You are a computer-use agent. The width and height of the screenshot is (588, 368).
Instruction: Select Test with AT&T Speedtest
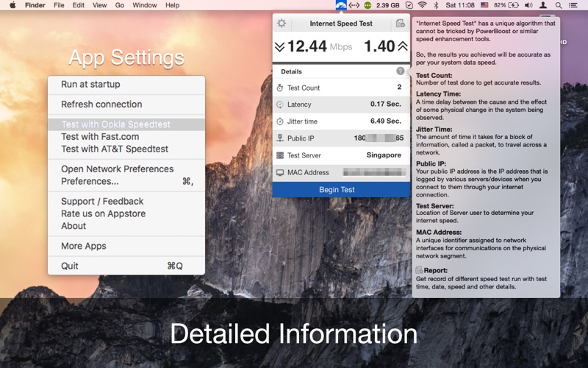point(115,149)
